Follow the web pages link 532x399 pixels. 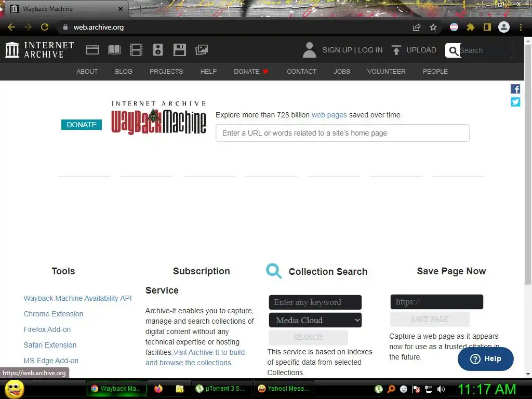click(329, 115)
